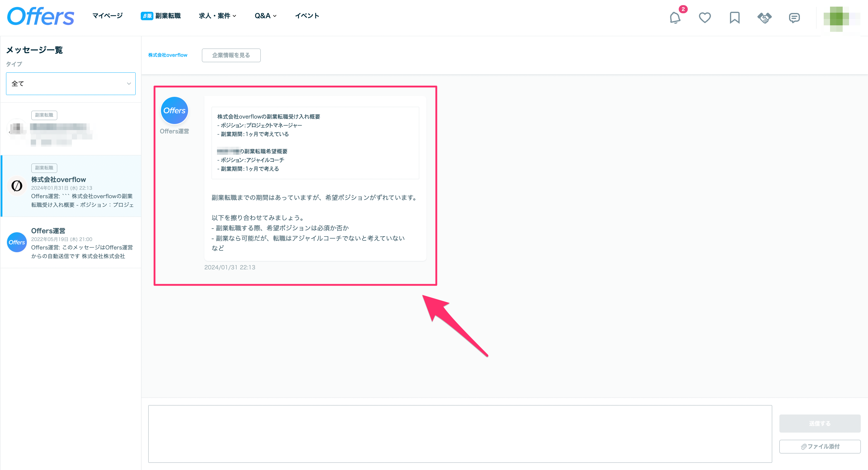The width and height of the screenshot is (868, 470).
Task: Click the message text input area
Action: pyautogui.click(x=460, y=434)
